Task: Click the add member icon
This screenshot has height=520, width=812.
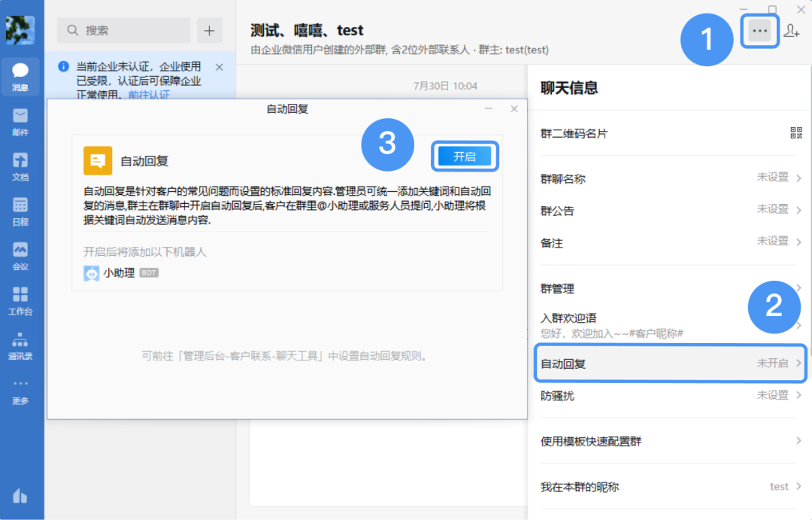Action: (x=791, y=31)
